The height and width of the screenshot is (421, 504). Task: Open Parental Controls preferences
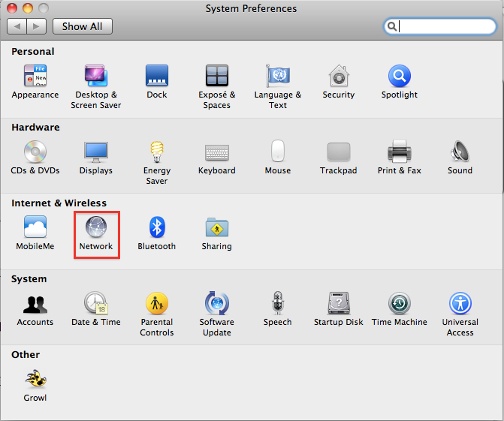click(156, 303)
